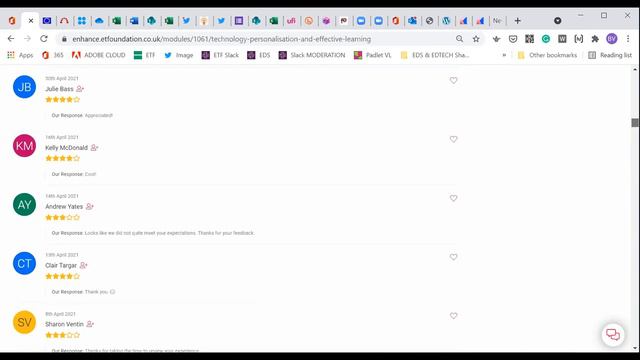Open the Chrome profile avatar

click(611, 39)
